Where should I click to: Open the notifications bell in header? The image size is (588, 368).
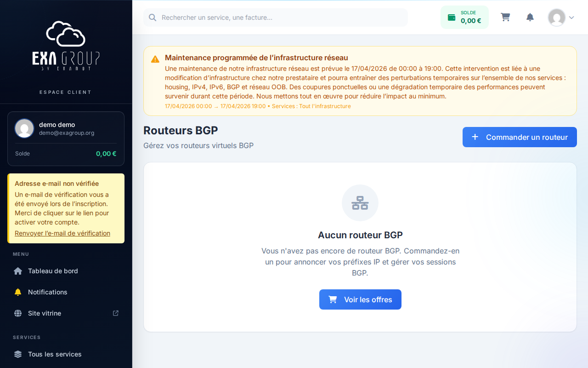[x=530, y=17]
